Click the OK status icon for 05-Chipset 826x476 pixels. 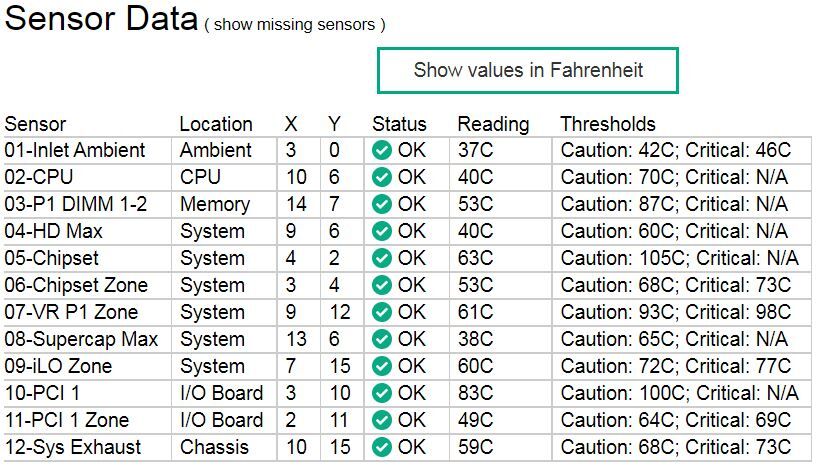pos(382,259)
